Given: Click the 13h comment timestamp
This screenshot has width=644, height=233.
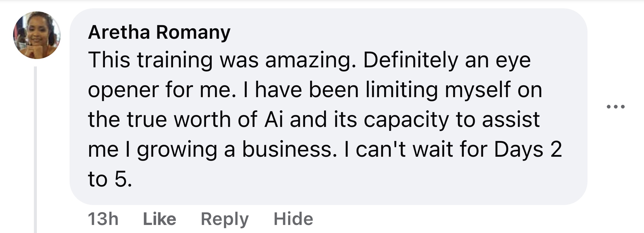Looking at the screenshot, I should point(103,219).
